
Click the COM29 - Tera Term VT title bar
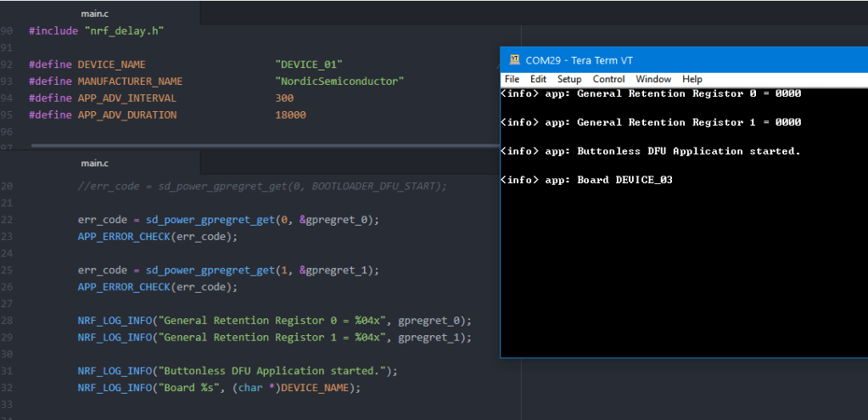679,60
